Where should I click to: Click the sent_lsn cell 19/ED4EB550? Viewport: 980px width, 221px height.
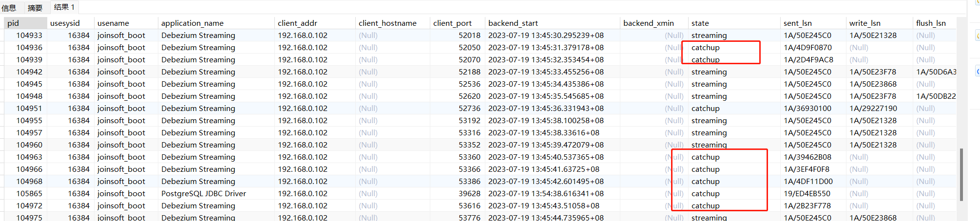tap(807, 193)
